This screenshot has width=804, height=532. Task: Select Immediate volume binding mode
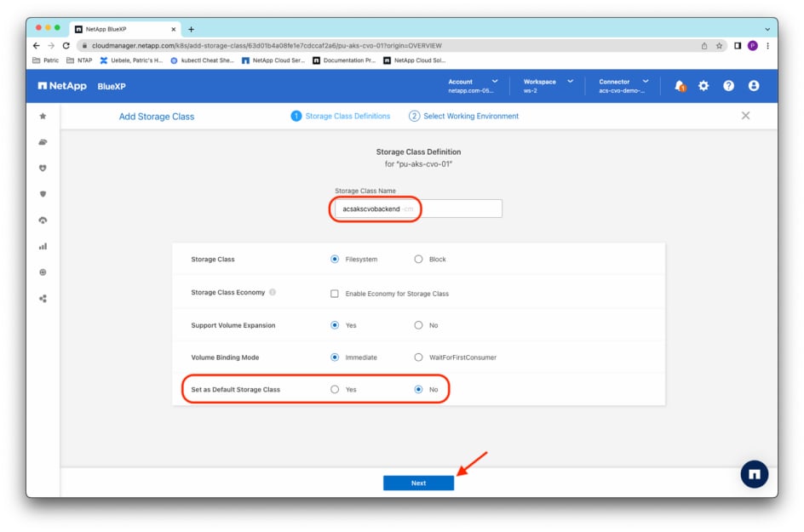335,358
